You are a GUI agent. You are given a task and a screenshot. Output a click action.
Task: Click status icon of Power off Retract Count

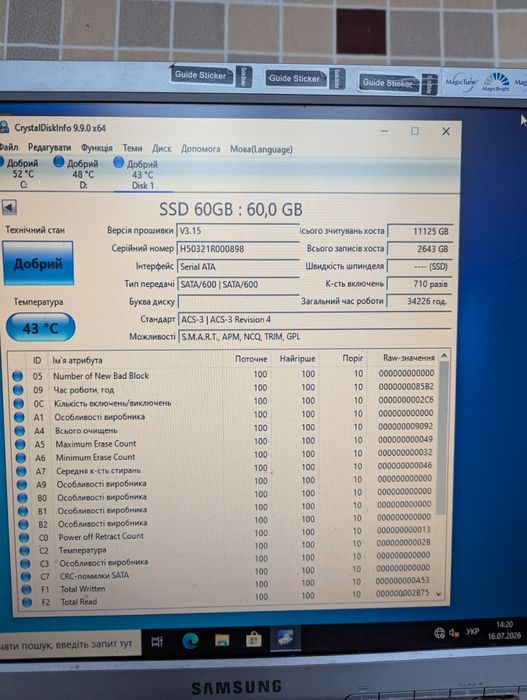[x=24, y=538]
